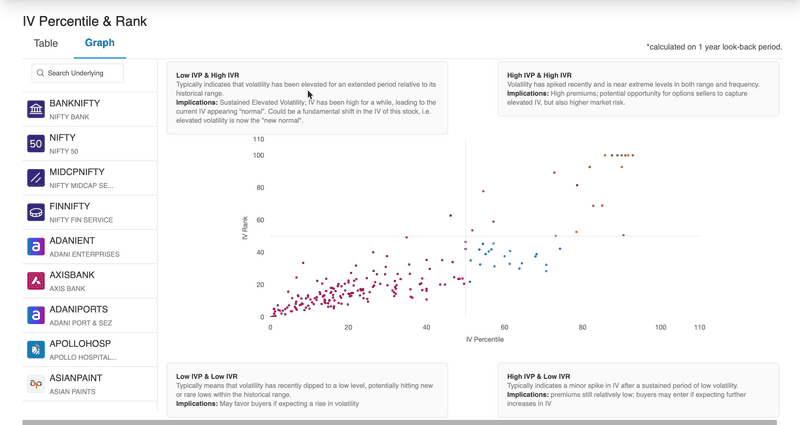
Task: Click the Apollo Hospitals logo icon
Action: pyautogui.click(x=36, y=350)
